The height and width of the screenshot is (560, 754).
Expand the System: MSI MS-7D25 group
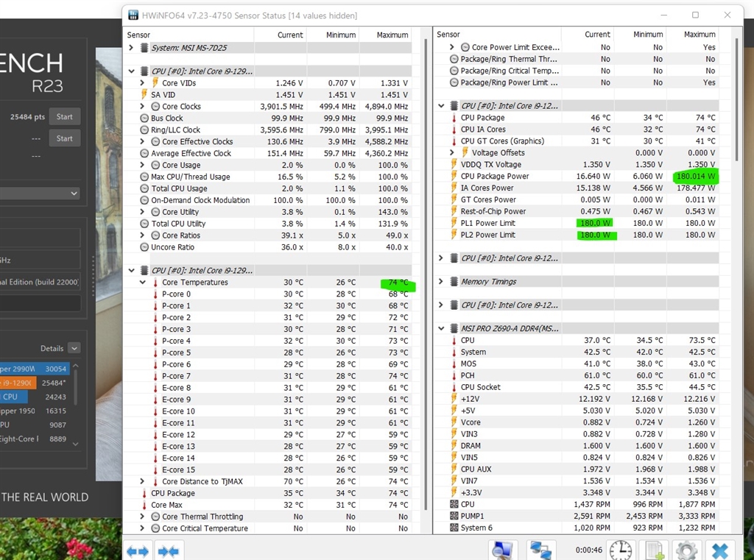pyautogui.click(x=131, y=48)
